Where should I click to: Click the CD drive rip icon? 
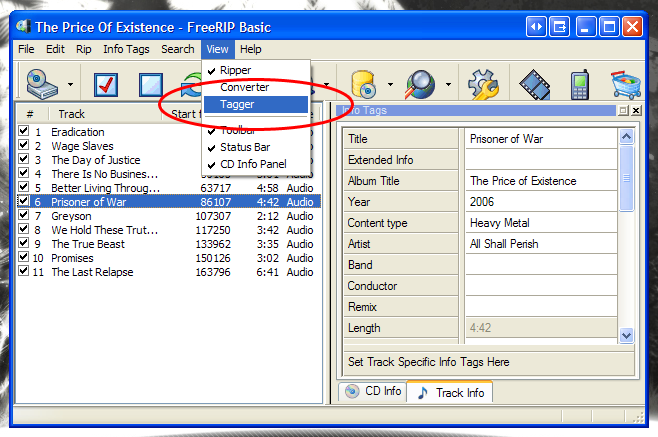click(42, 84)
